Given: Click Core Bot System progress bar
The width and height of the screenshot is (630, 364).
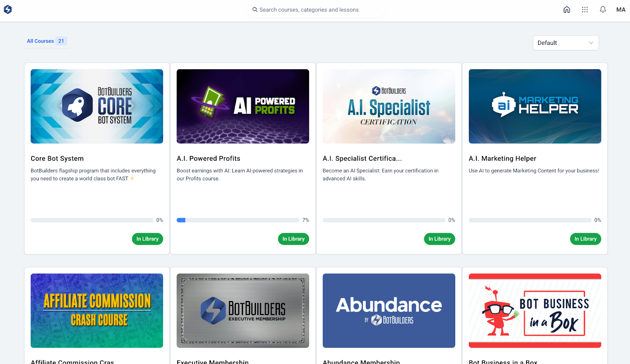Looking at the screenshot, I should (x=92, y=220).
